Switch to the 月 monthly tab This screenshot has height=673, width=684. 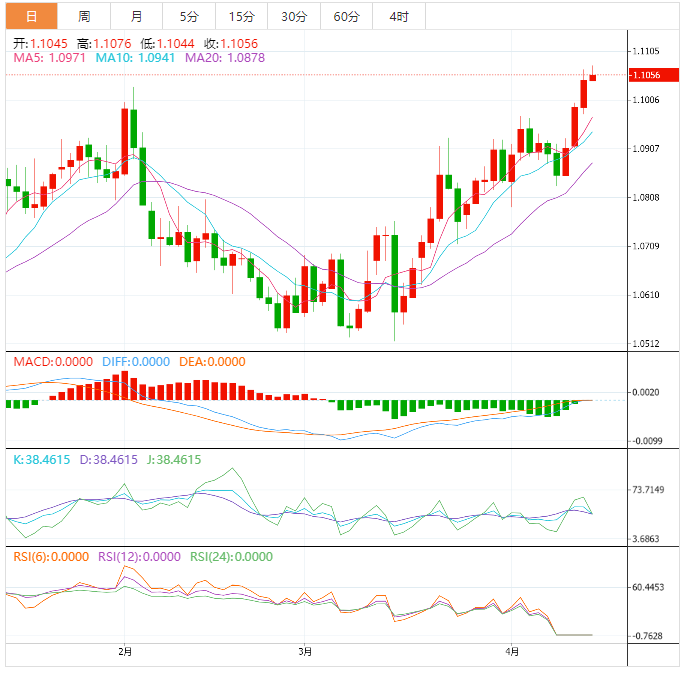pyautogui.click(x=136, y=16)
